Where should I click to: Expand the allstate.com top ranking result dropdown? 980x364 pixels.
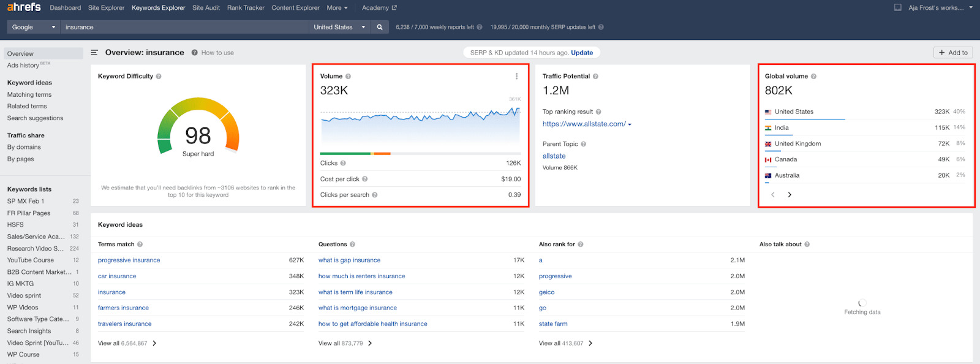[x=630, y=124]
